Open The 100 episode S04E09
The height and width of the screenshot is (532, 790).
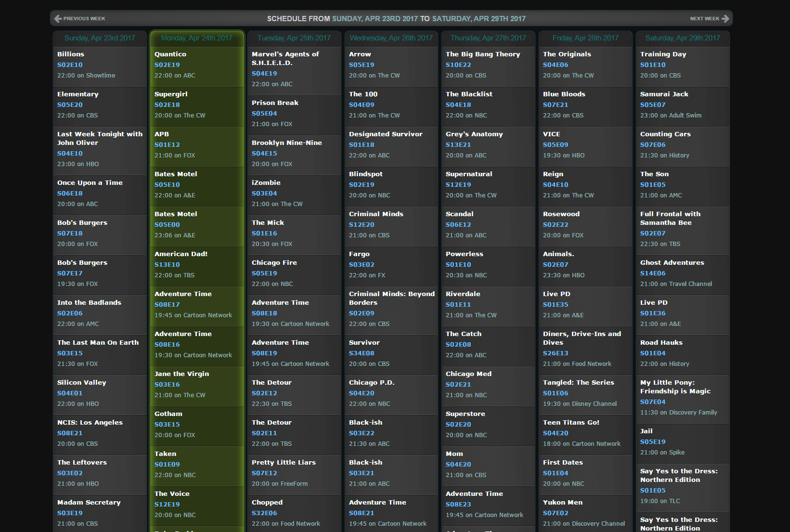362,105
